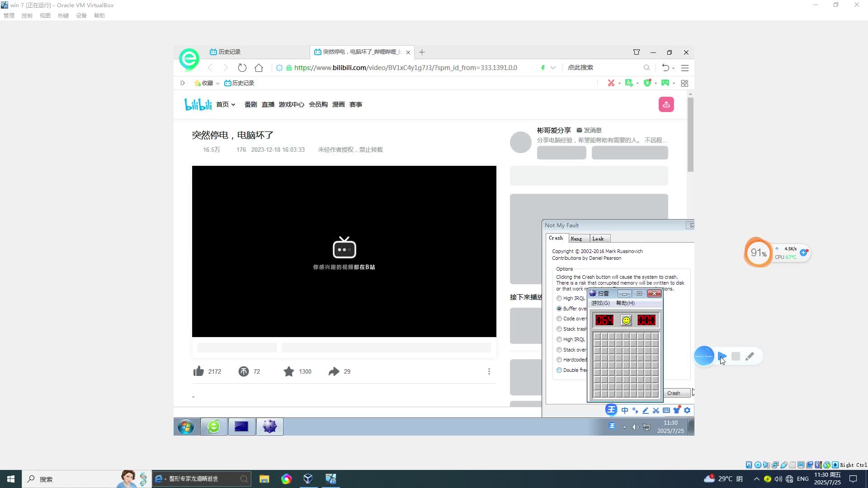This screenshot has height=488, width=868.
Task: Click the Minesweeper smiley face button
Action: [x=626, y=320]
